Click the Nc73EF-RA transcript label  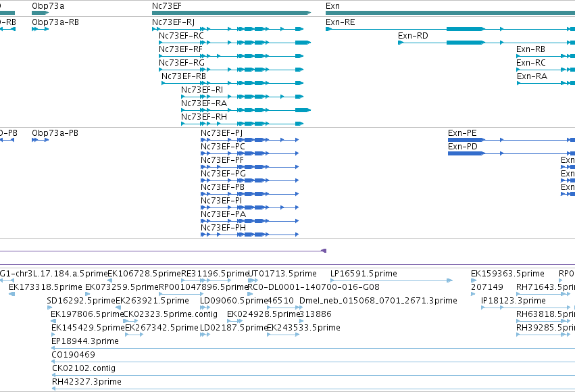[x=204, y=103]
